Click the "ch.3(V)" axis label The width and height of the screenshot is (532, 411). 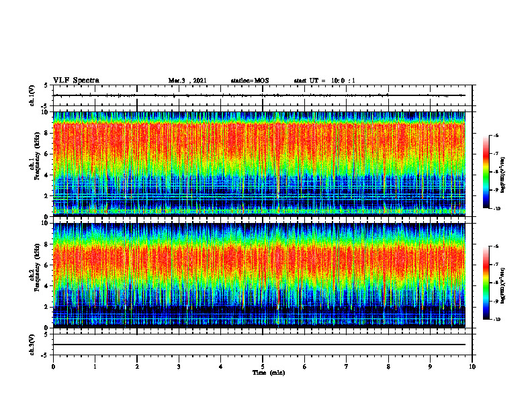point(32,345)
